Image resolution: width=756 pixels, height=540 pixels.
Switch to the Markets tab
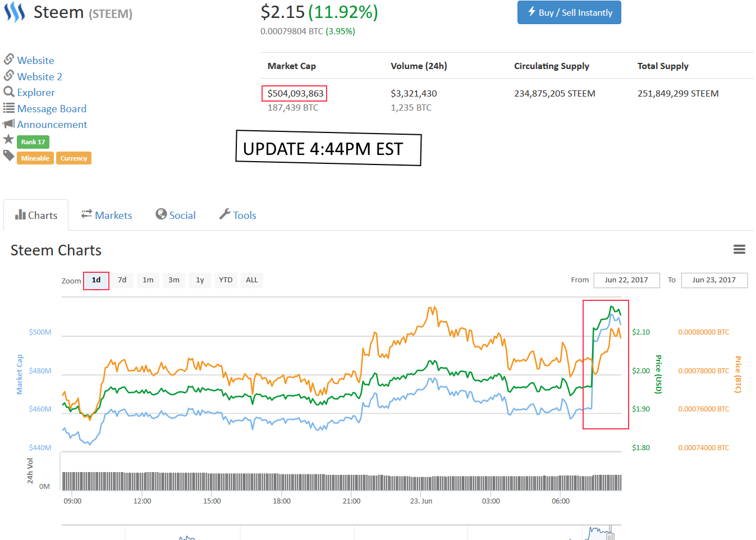tap(107, 215)
